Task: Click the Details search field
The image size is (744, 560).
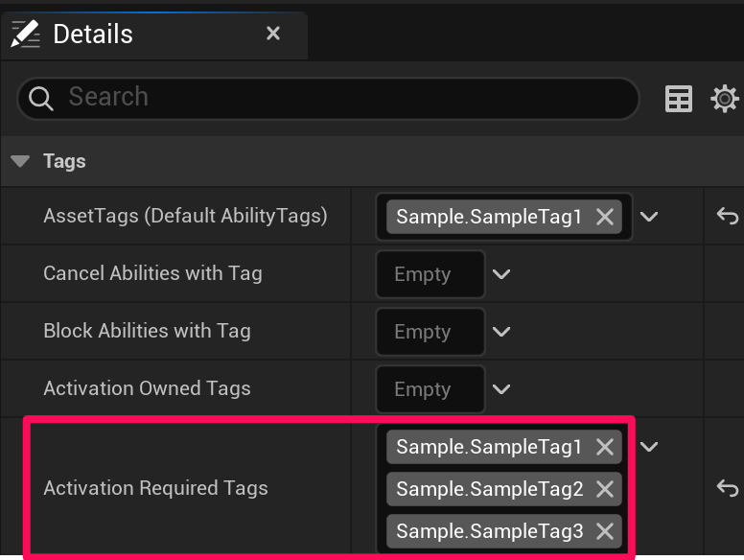Action: coord(345,98)
